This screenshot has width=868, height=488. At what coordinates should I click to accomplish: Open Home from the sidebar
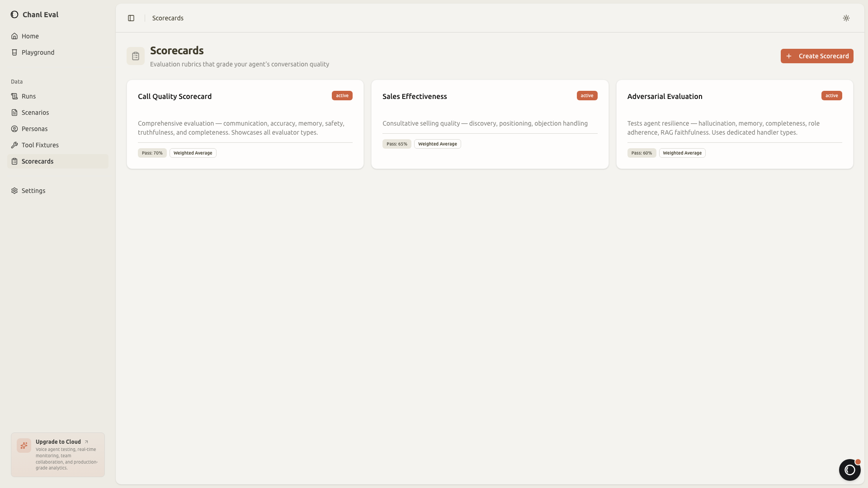click(29, 36)
